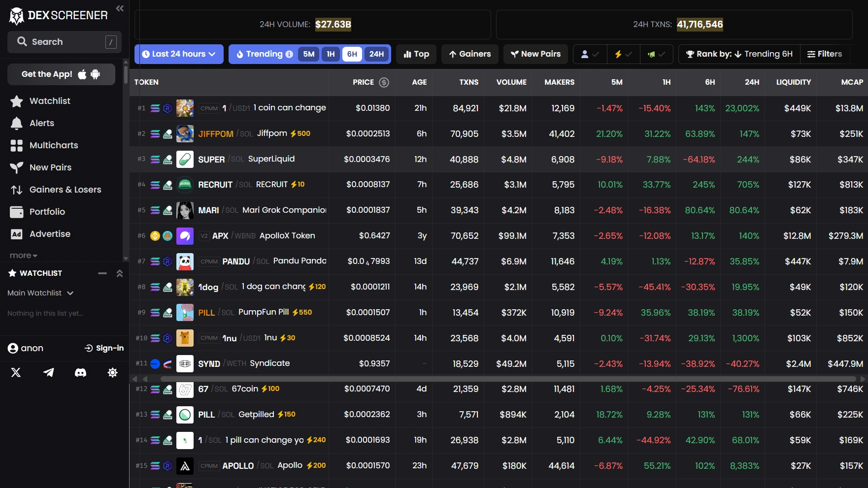
Task: Click the Advertise ad icon
Action: coord(17,234)
